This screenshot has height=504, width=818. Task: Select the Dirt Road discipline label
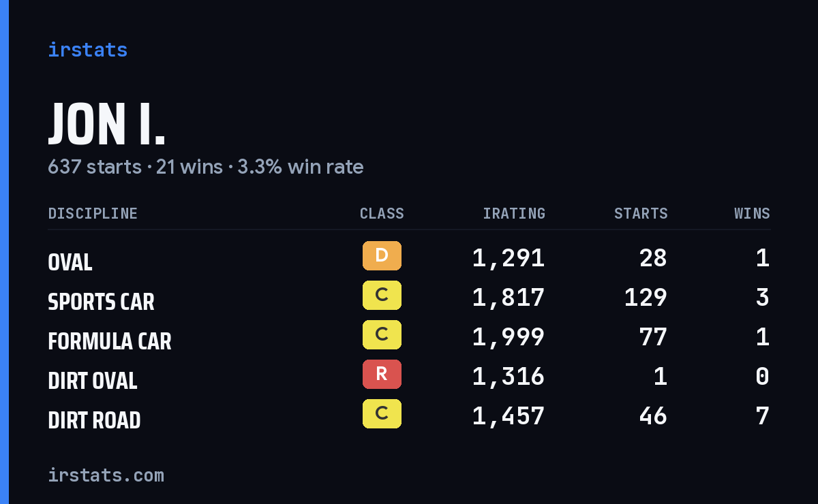pos(94,420)
